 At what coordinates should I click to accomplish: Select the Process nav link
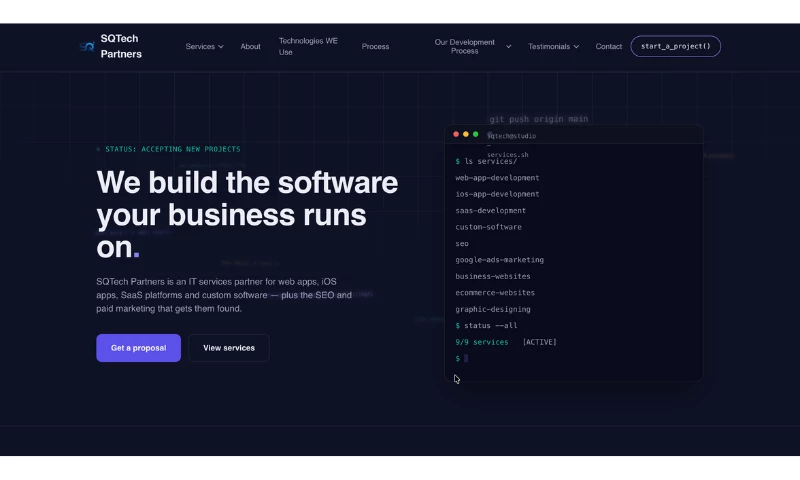[376, 46]
